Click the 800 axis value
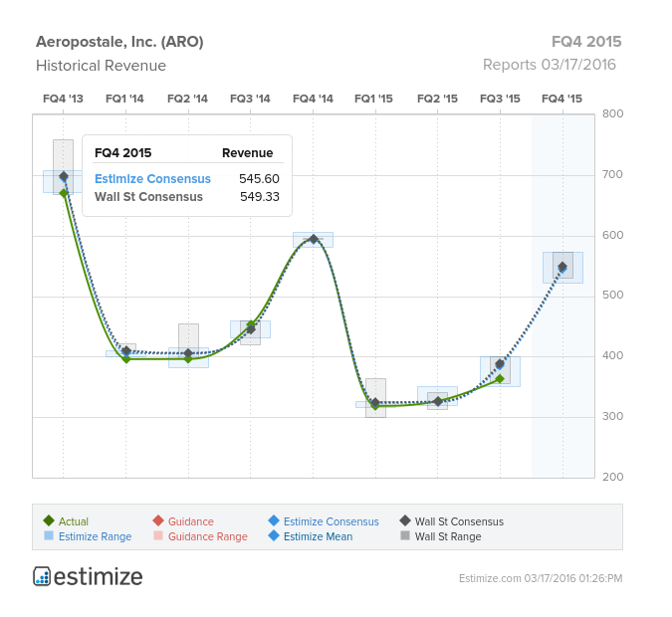Image resolution: width=672 pixels, height=617 pixels. coord(613,113)
